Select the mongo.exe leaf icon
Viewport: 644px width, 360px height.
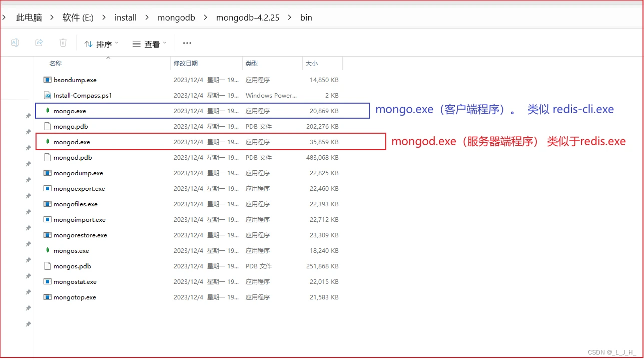48,111
